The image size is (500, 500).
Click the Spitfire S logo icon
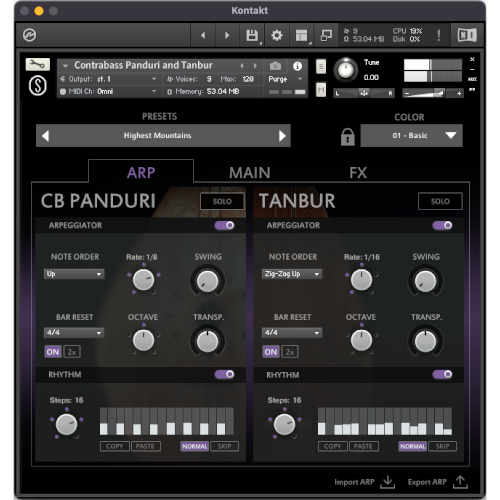38,86
